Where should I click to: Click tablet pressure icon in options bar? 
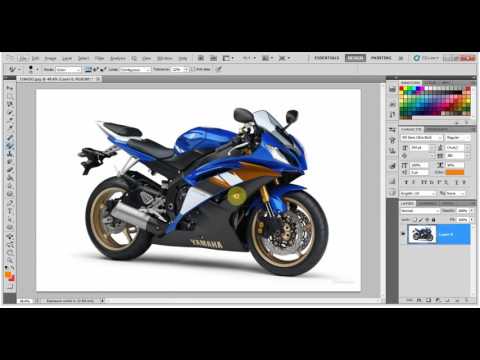coord(219,69)
